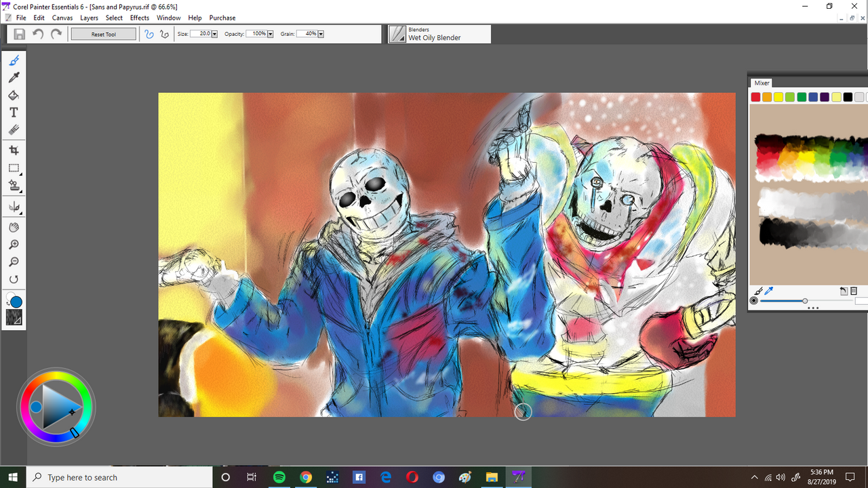Select the Rectangular Selection tool
Viewport: 868px width, 488px height.
[14, 168]
